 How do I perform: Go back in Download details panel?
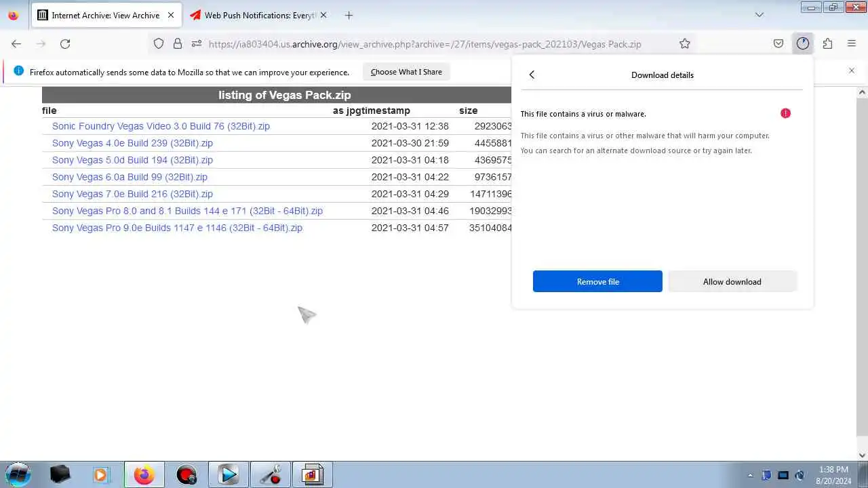[532, 75]
